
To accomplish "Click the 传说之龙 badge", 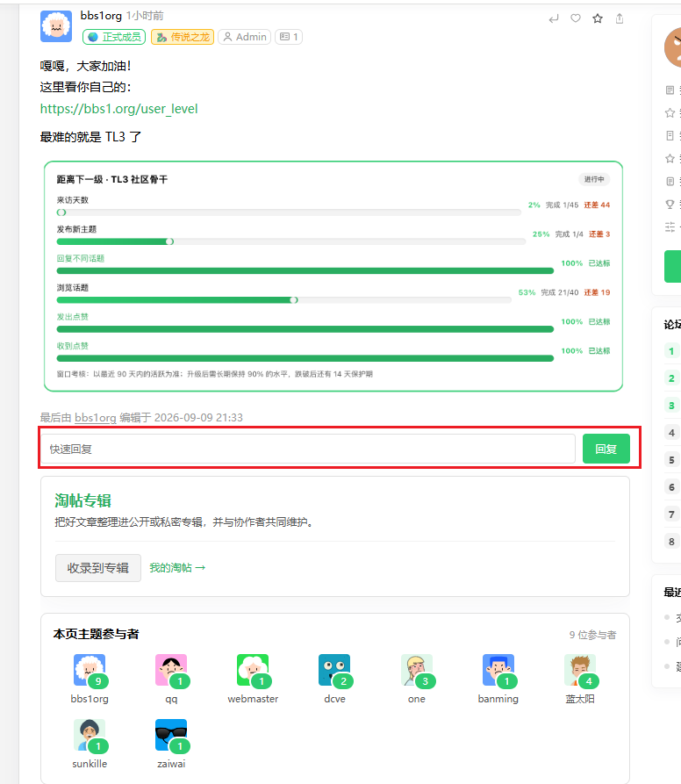I will point(183,37).
